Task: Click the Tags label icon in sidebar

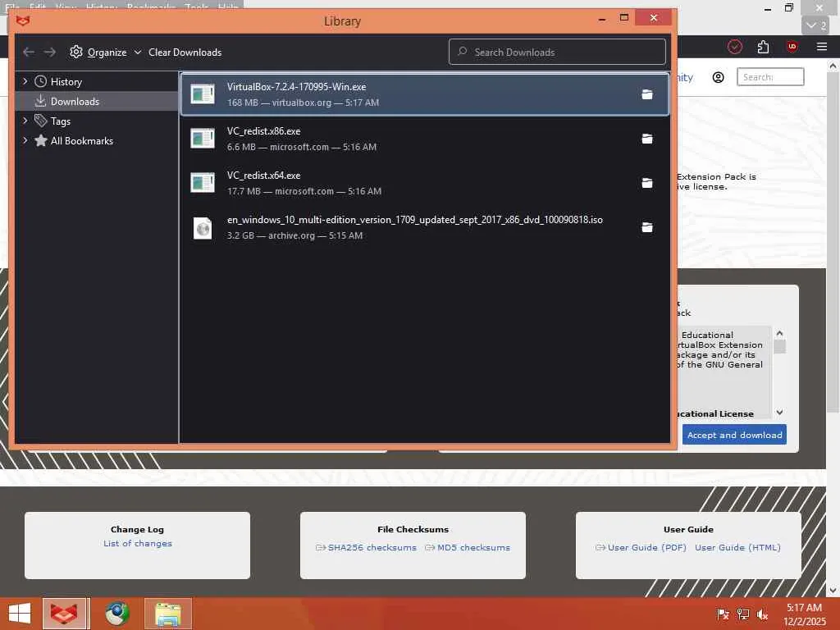Action: 41,121
